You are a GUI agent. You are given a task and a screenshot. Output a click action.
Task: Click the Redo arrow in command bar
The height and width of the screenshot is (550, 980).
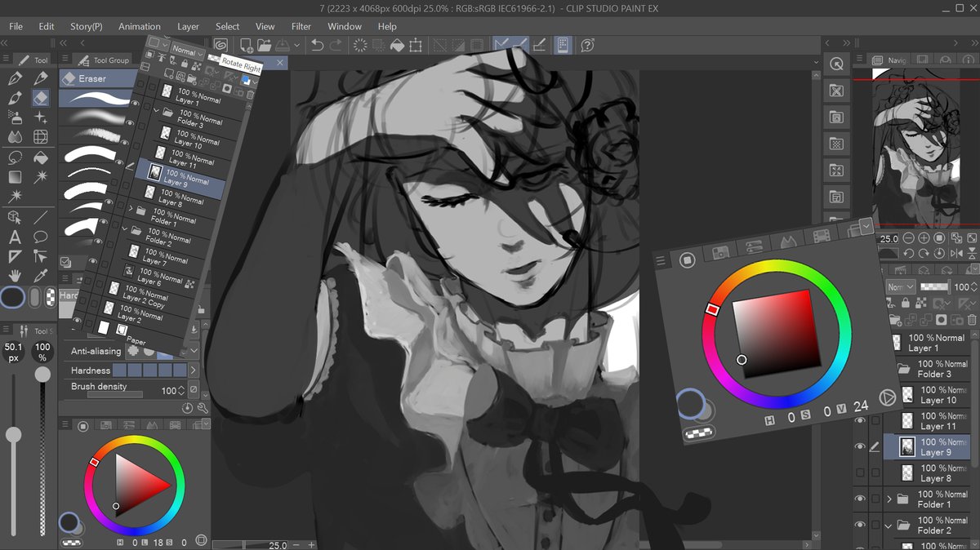(336, 46)
